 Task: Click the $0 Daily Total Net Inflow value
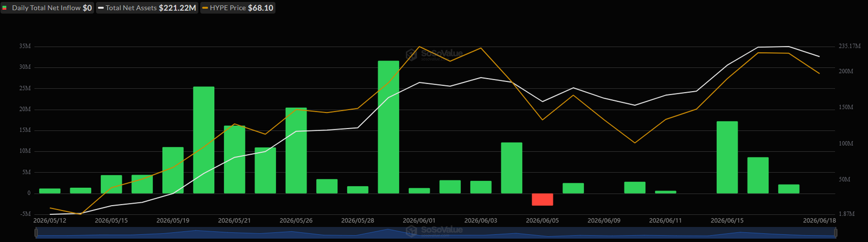pyautogui.click(x=87, y=8)
